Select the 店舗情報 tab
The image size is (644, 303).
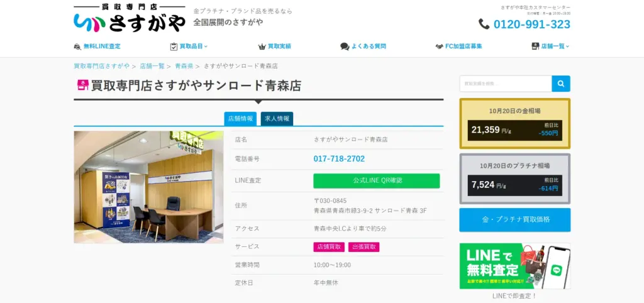tap(240, 119)
